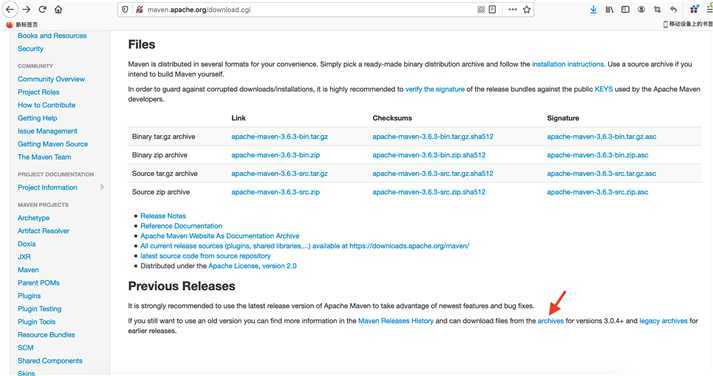Screen dimensions: 713x376
Task: Open SCM sidebar link
Action: click(x=25, y=348)
